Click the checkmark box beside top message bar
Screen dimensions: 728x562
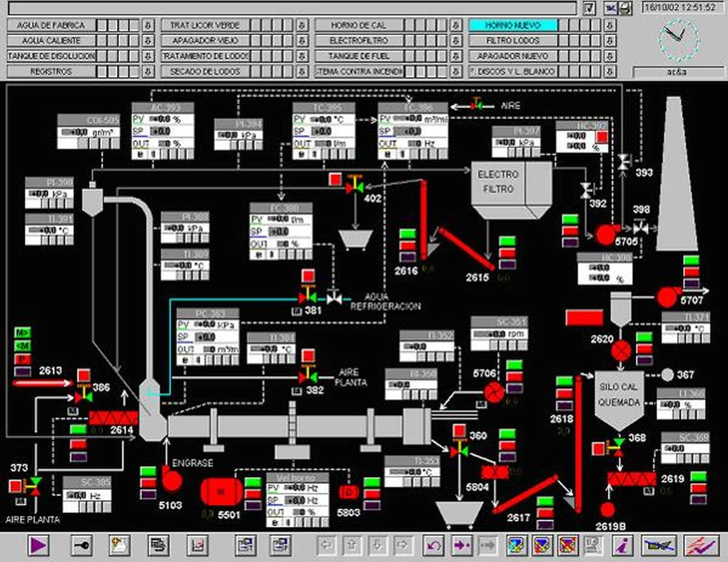pos(589,8)
